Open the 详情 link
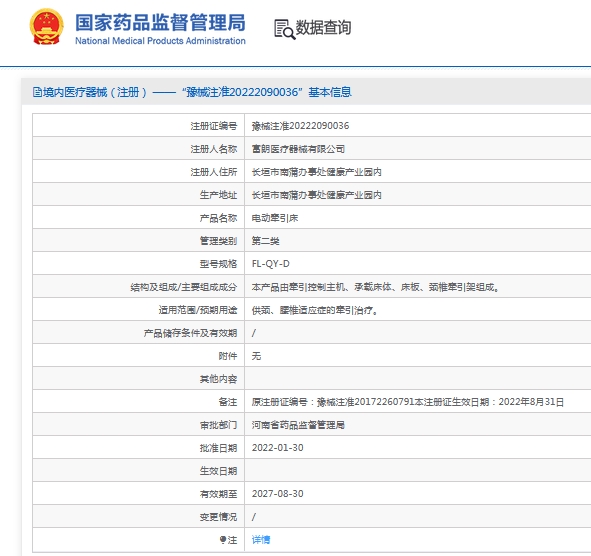 coord(261,540)
